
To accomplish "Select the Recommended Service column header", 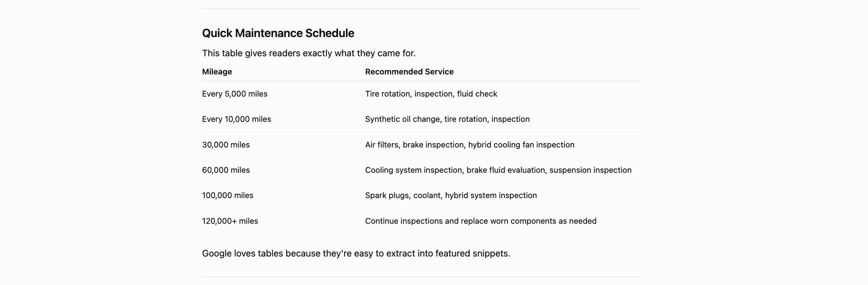I will click(409, 72).
